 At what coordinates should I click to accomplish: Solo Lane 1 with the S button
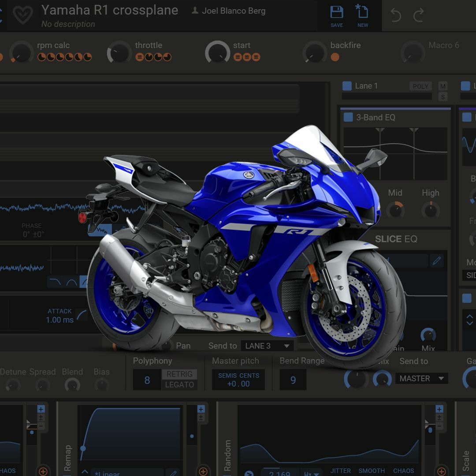click(x=443, y=97)
